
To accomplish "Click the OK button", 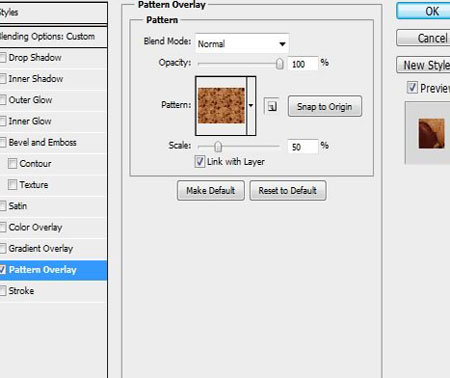I will 423,11.
